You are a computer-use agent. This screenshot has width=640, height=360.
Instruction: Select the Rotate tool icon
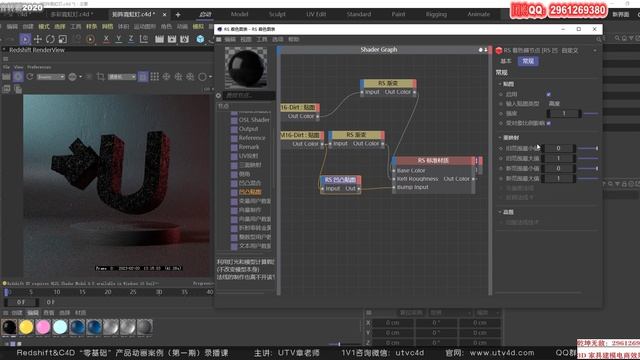(50, 39)
